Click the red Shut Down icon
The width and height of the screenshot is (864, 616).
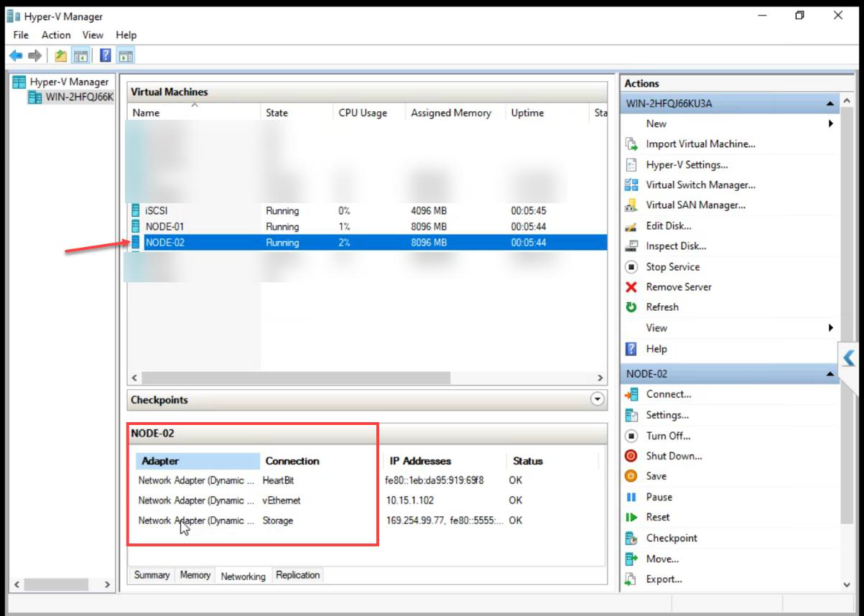(631, 456)
